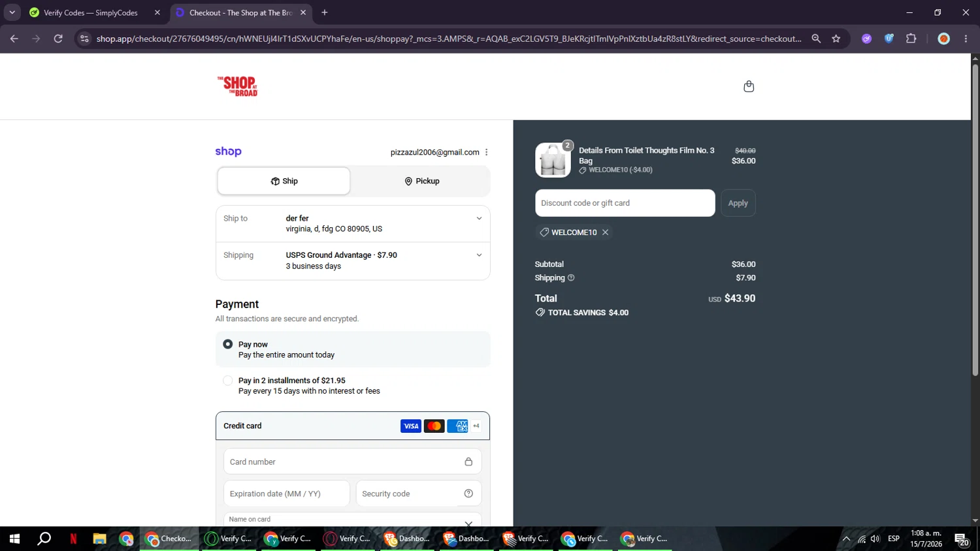
Task: Open the Windows Start menu
Action: click(14, 539)
